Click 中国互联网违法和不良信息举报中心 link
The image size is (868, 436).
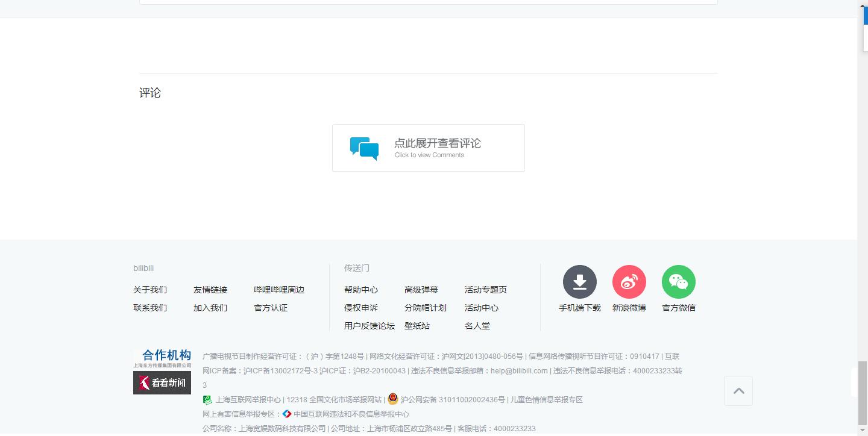click(x=351, y=414)
